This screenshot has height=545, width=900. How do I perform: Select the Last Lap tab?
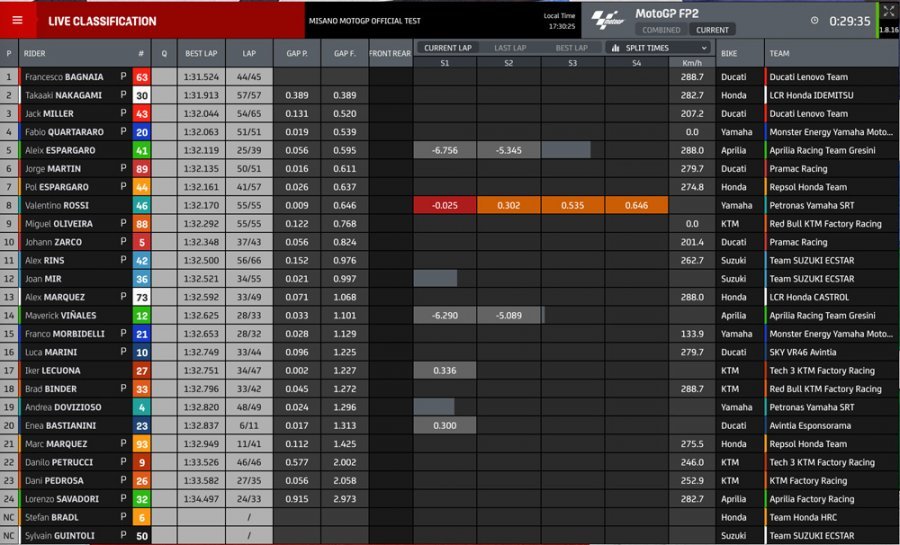[x=510, y=48]
